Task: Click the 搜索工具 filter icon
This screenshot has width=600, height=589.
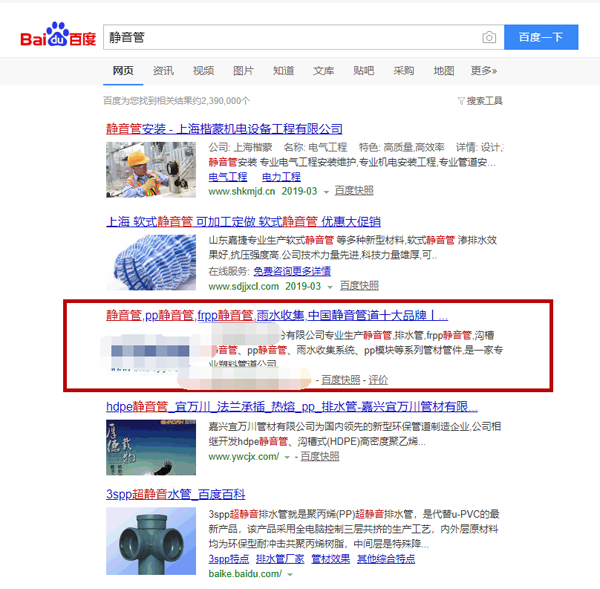Action: pos(461,101)
